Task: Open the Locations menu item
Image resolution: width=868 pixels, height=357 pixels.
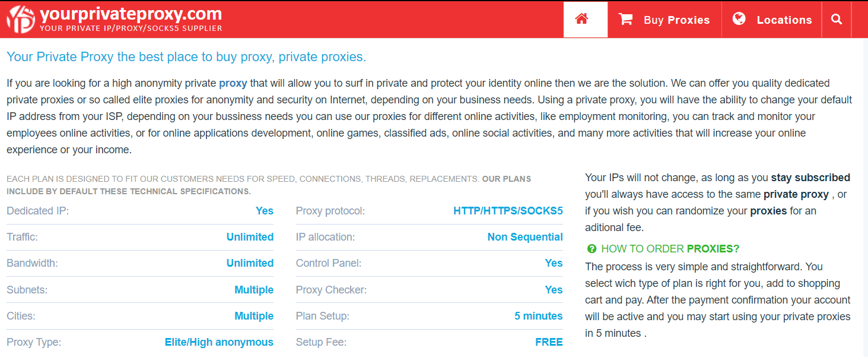Action: pyautogui.click(x=784, y=20)
